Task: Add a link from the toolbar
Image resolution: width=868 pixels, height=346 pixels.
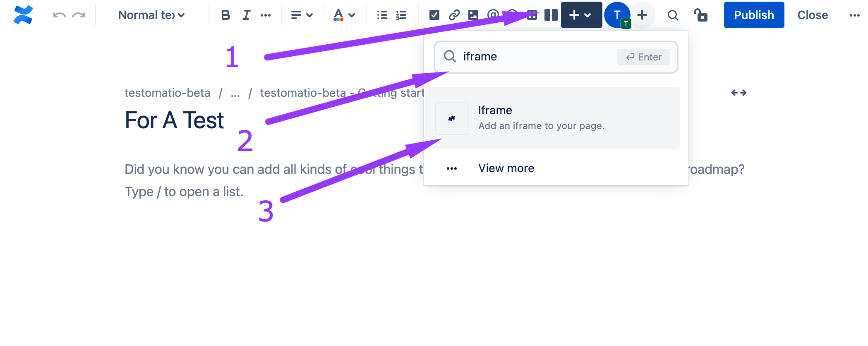Action: pyautogui.click(x=454, y=15)
